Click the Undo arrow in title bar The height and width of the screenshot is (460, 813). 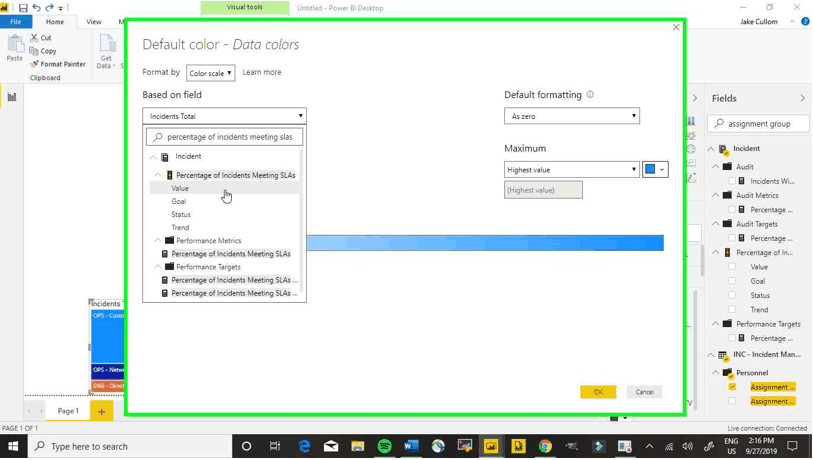pyautogui.click(x=36, y=8)
